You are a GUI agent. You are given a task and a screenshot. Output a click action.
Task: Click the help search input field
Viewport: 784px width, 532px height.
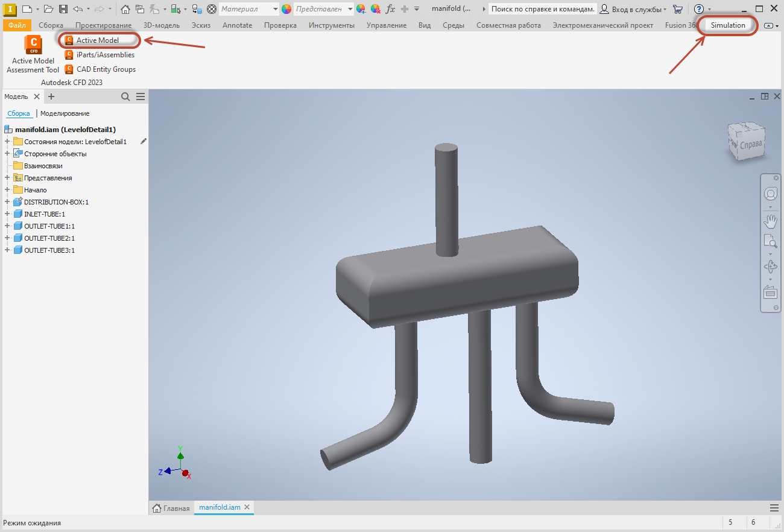click(x=542, y=9)
